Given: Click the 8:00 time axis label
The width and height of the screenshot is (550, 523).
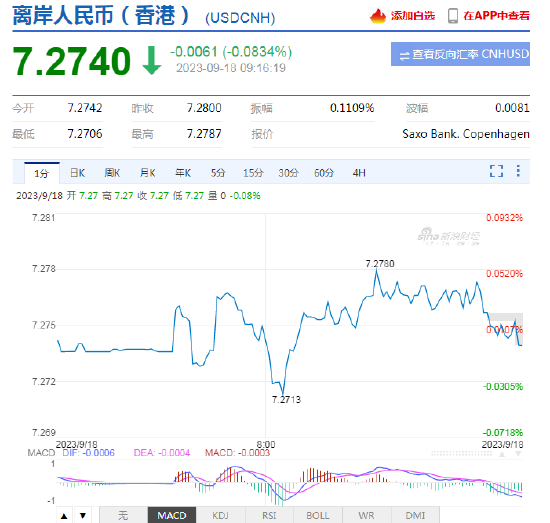Looking at the screenshot, I should click(x=266, y=444).
